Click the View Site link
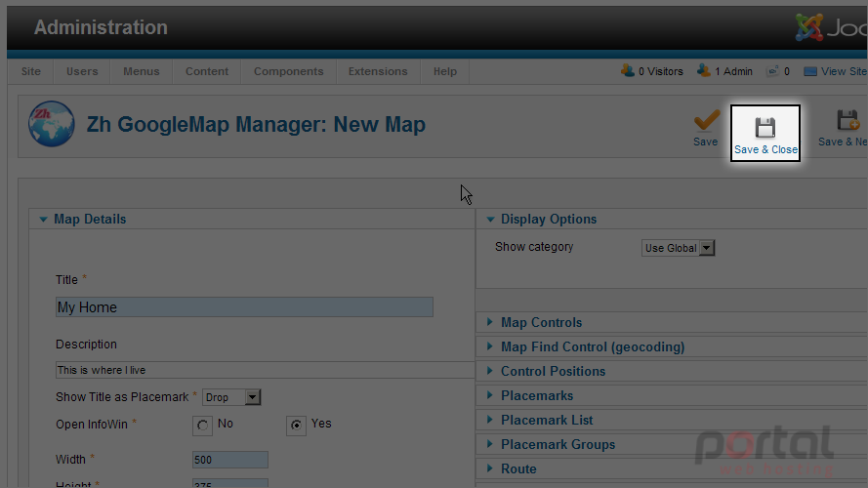This screenshot has height=488, width=868. [844, 71]
